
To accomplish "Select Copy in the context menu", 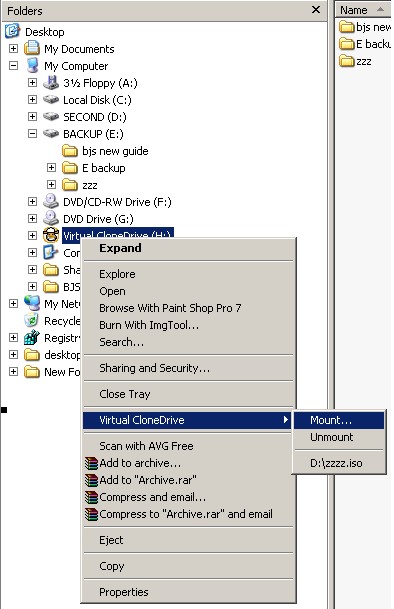I will (x=188, y=566).
